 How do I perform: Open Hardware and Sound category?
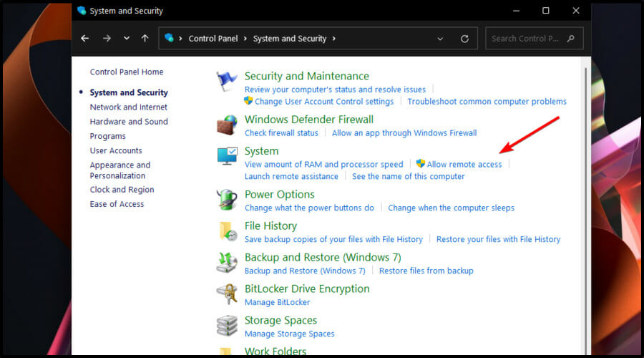coord(129,122)
